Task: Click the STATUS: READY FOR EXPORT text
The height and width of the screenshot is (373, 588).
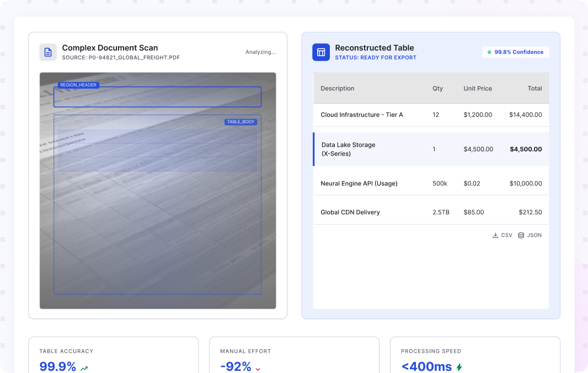Action: tap(376, 57)
